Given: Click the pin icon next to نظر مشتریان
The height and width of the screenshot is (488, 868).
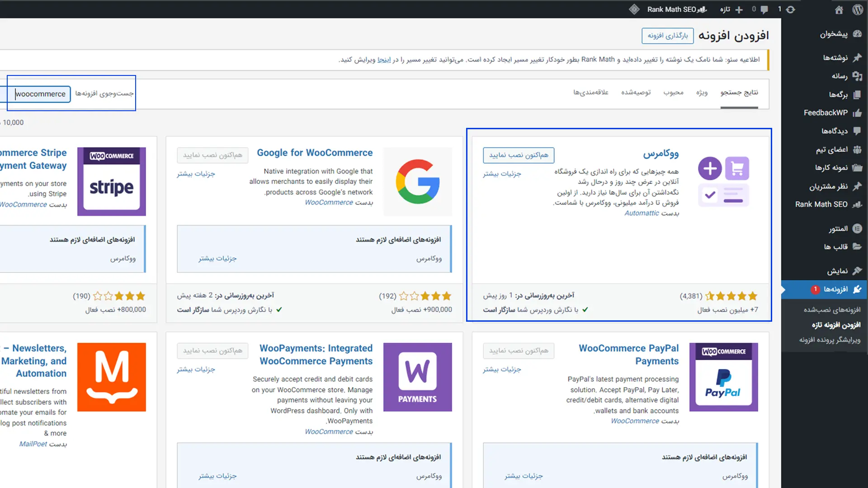Looking at the screenshot, I should click(x=857, y=186).
